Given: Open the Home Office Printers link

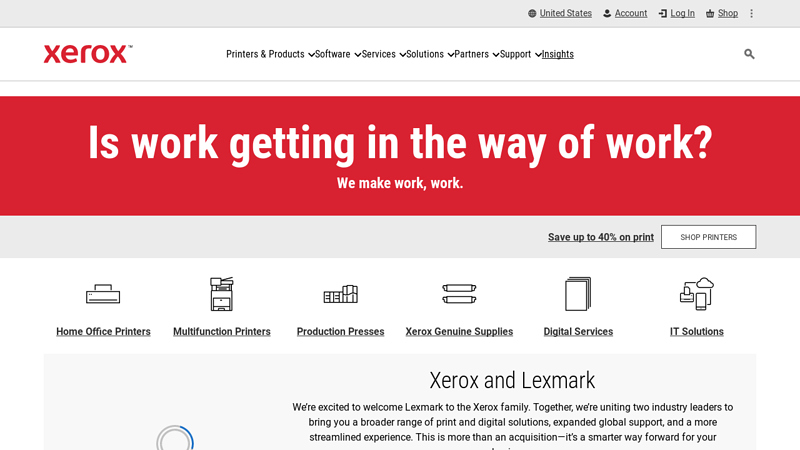Looking at the screenshot, I should [x=103, y=332].
